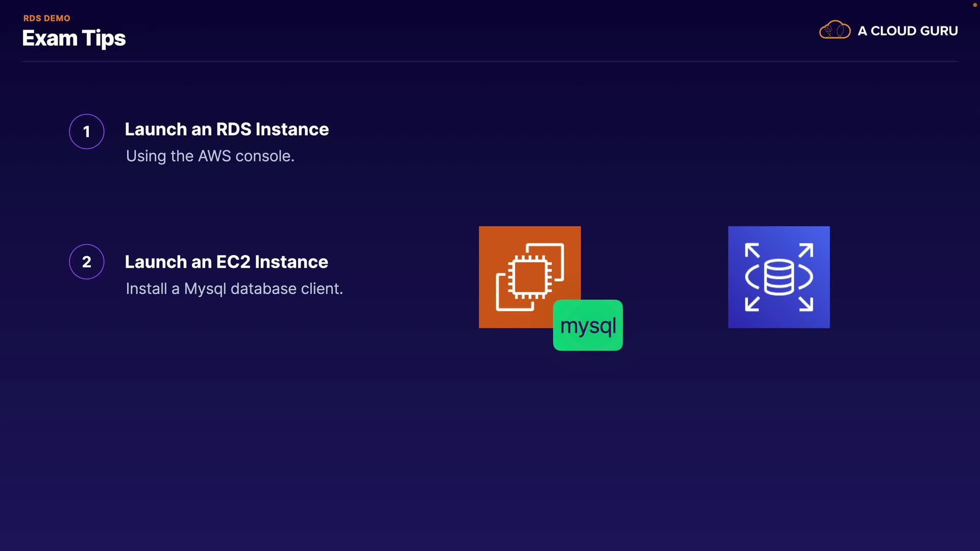Click the numbered circle 1

pyautogui.click(x=87, y=132)
